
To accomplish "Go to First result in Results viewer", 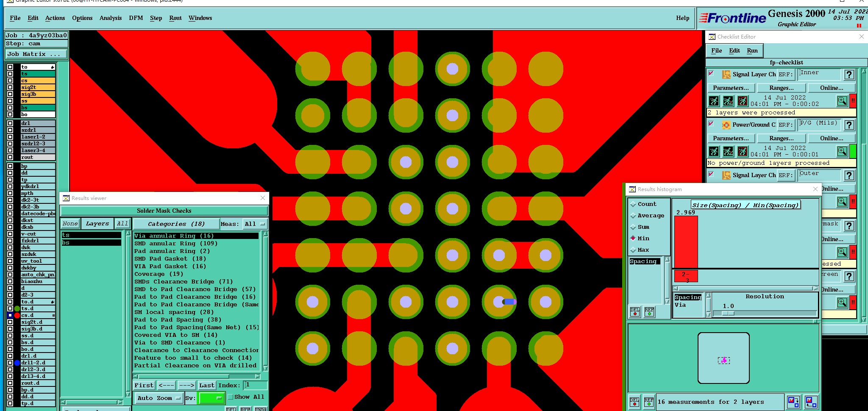I will click(144, 385).
